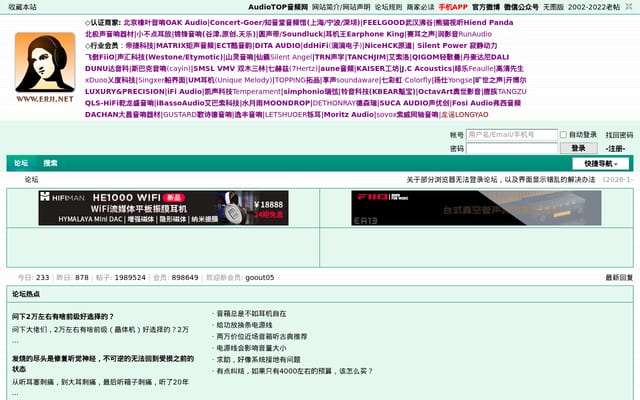Open 水月雨MOONDROP member link
This screenshot has width=640, height=400.
[x=276, y=103]
